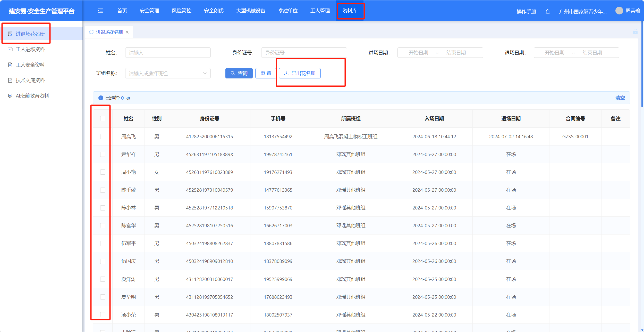This screenshot has width=644, height=332.
Task: Select the checkbox for 陈小林
Action: click(103, 208)
